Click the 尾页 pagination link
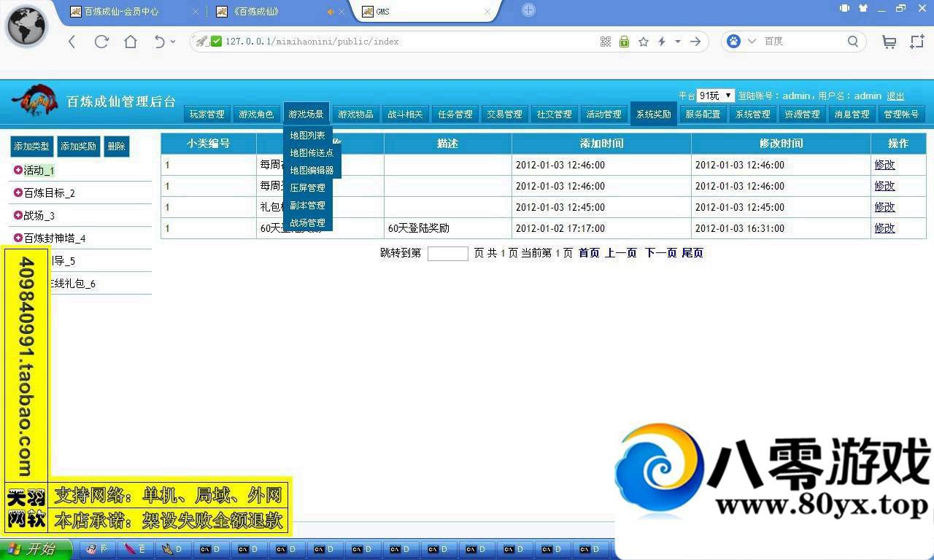Viewport: 934px width, 560px height. click(x=692, y=253)
